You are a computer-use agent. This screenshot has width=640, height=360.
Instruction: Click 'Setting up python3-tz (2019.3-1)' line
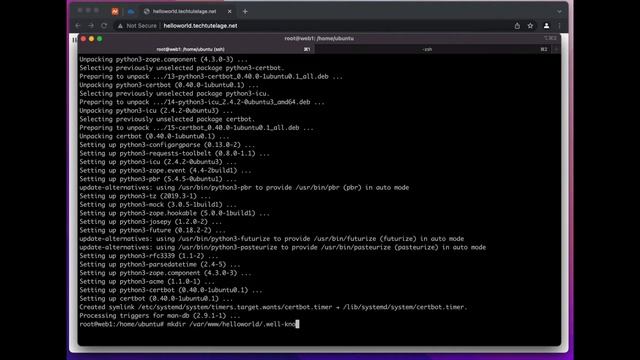tap(145, 196)
